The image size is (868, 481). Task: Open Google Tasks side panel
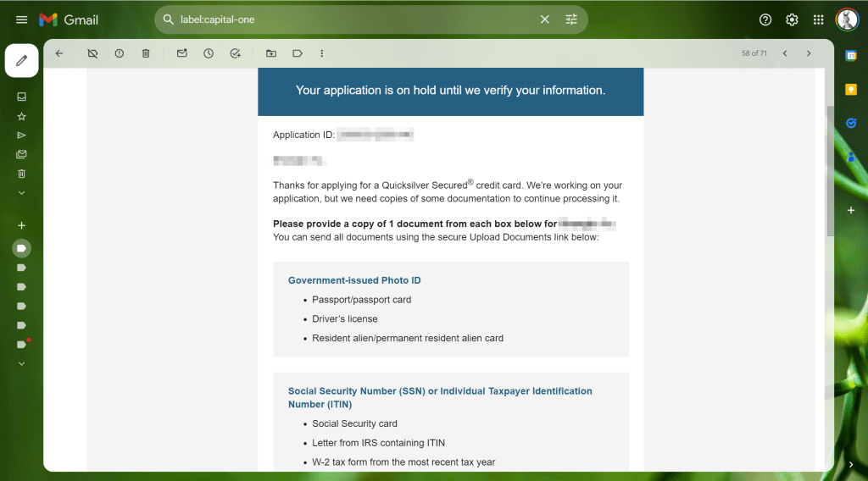pyautogui.click(x=851, y=124)
